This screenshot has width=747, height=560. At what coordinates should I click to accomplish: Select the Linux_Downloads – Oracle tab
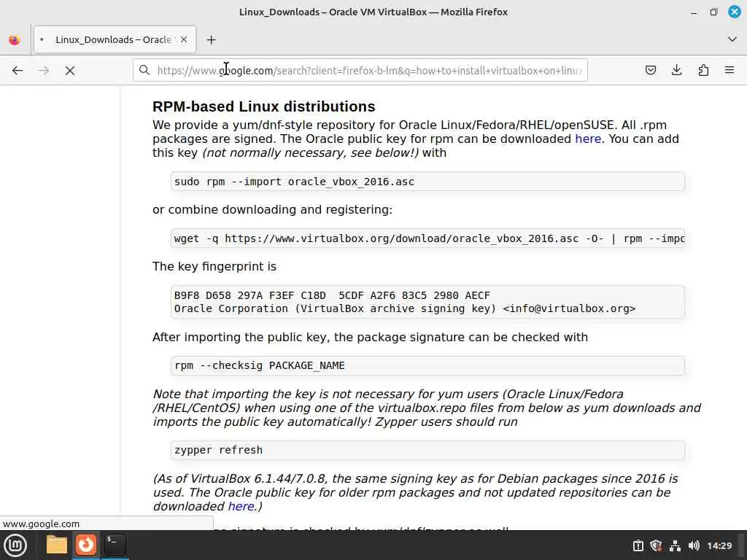(115, 40)
